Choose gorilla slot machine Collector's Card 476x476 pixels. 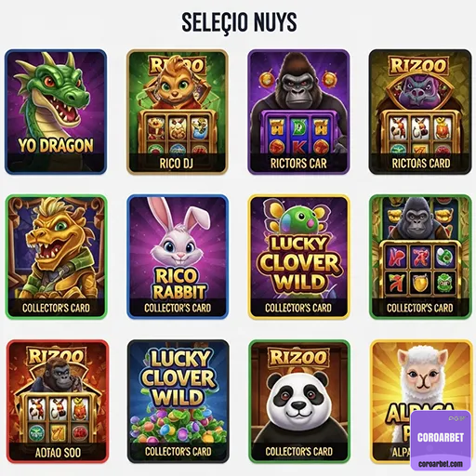tap(420, 257)
